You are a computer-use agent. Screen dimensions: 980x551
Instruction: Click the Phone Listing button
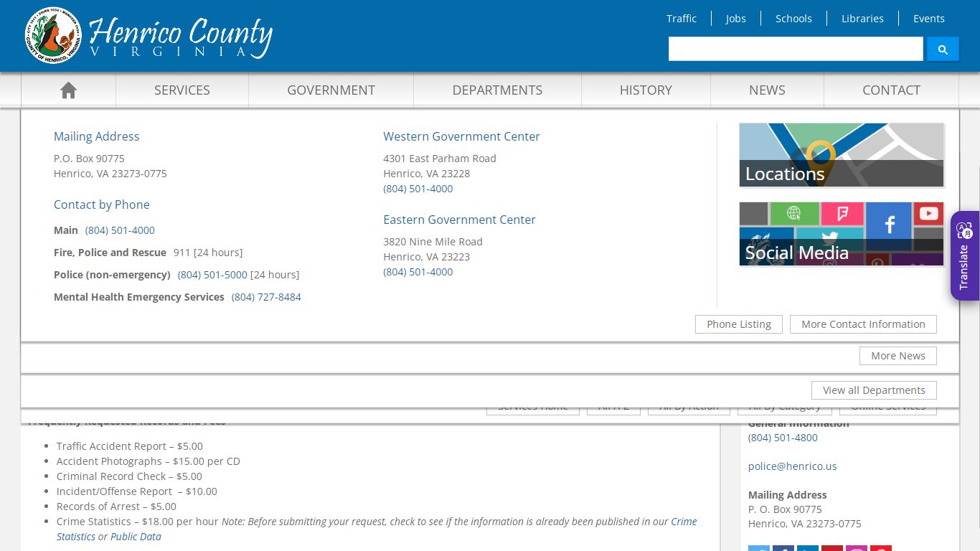pyautogui.click(x=739, y=324)
